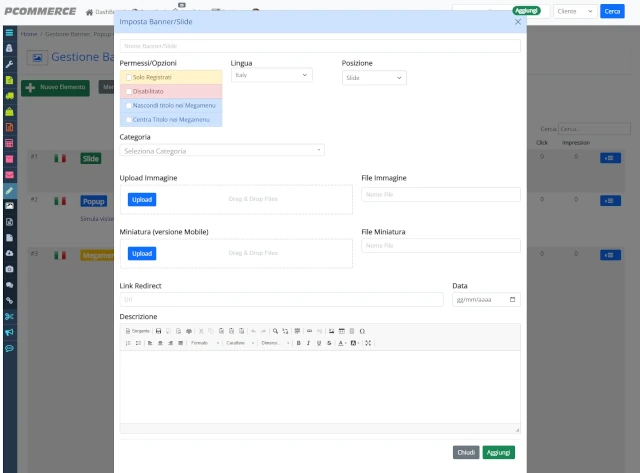Open the Posizione dropdown
Viewport: 640px width, 473px height.
374,78
